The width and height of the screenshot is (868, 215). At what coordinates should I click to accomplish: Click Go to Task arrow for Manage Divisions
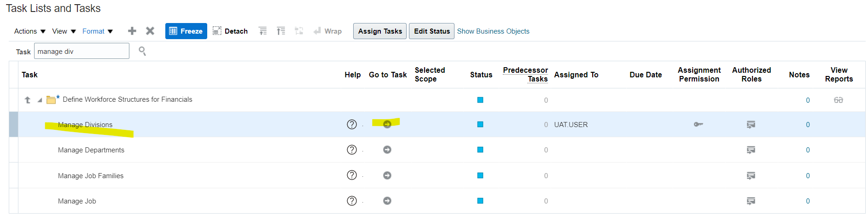387,124
